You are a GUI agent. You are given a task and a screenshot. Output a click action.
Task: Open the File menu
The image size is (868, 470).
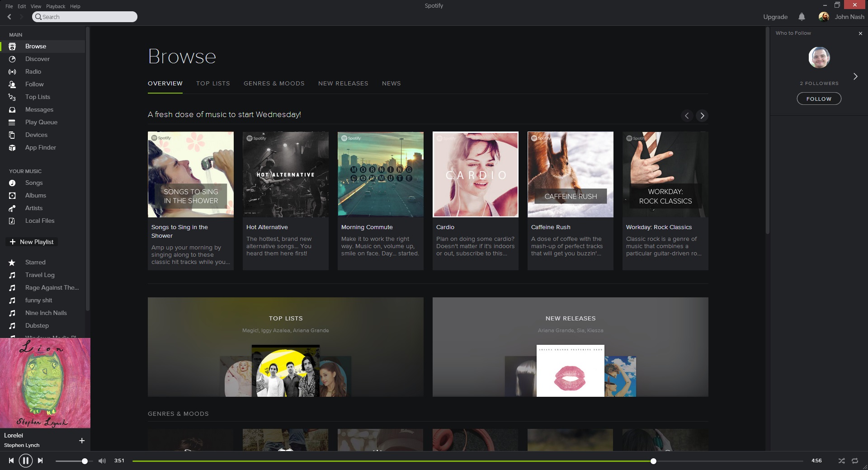tap(9, 6)
